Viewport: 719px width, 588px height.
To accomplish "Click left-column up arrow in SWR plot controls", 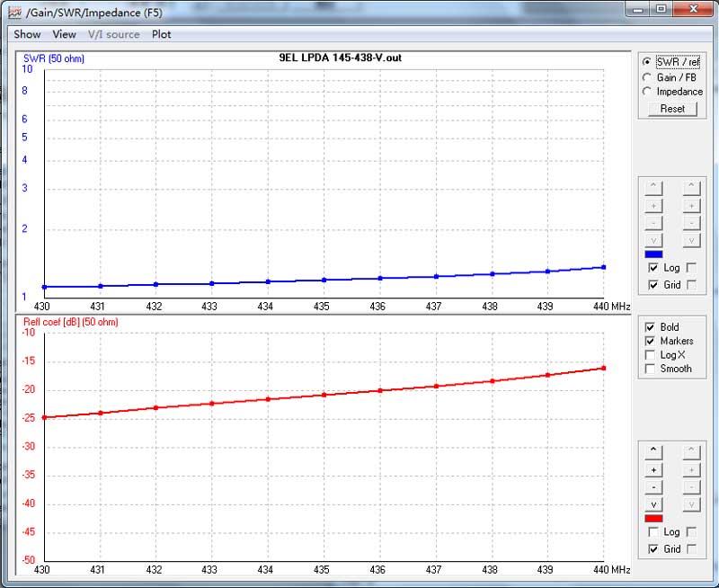I will point(653,188).
